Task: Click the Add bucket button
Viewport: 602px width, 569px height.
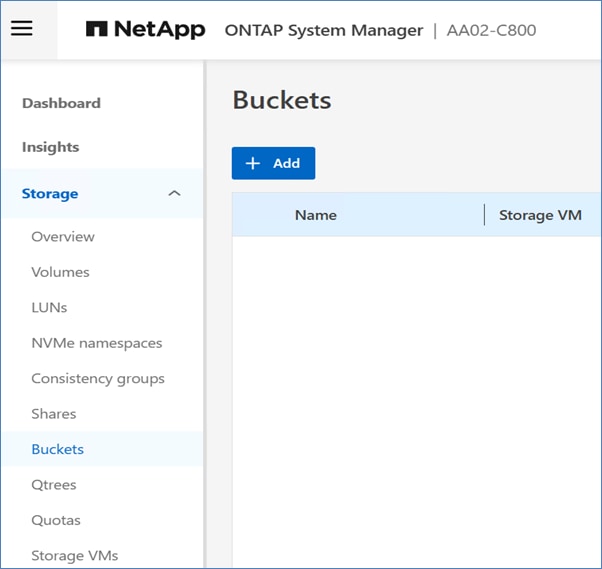Action: [273, 163]
